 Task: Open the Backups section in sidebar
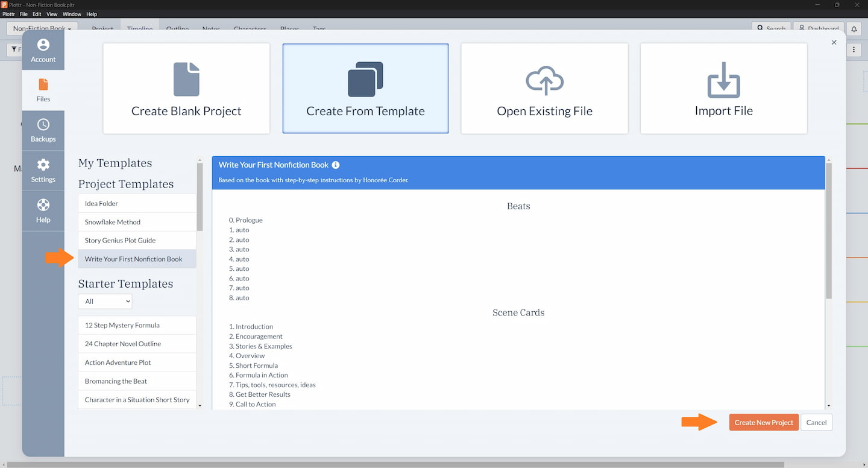click(43, 130)
